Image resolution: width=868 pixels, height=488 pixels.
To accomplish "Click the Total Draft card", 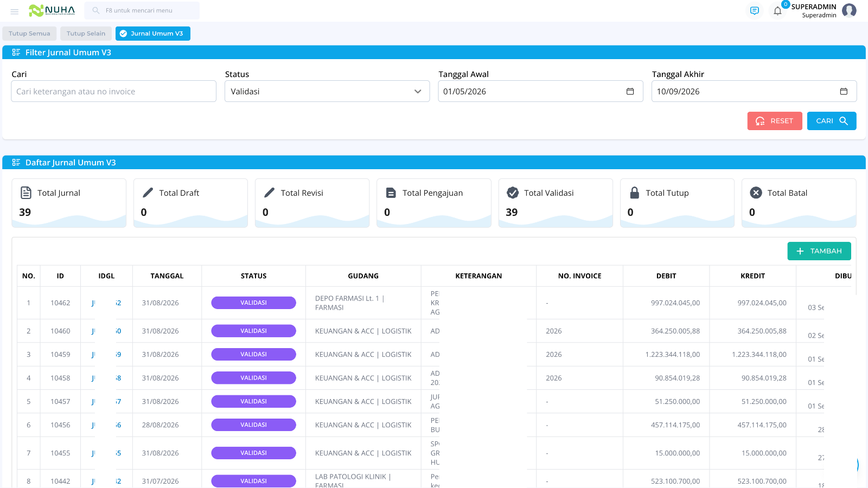I will (x=190, y=203).
